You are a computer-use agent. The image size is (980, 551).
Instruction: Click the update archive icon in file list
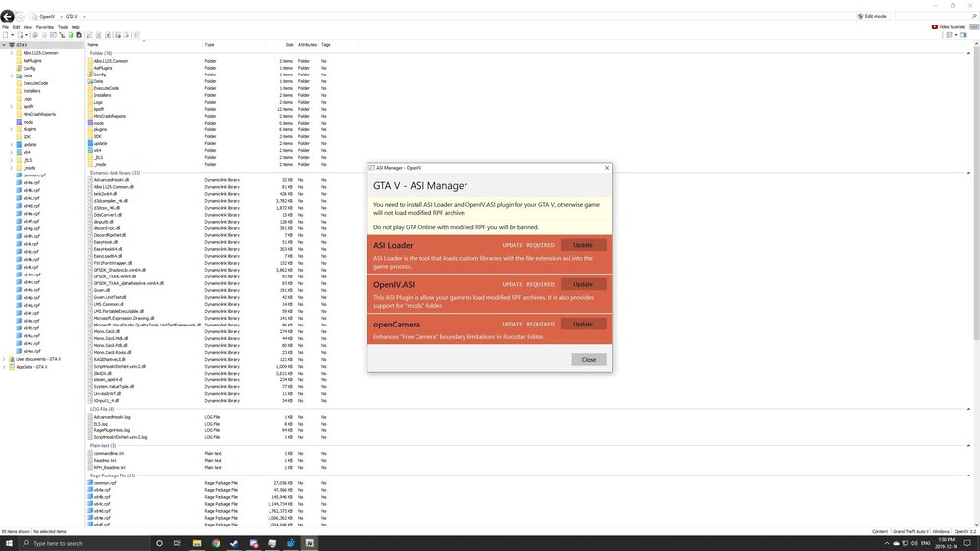pyautogui.click(x=90, y=143)
